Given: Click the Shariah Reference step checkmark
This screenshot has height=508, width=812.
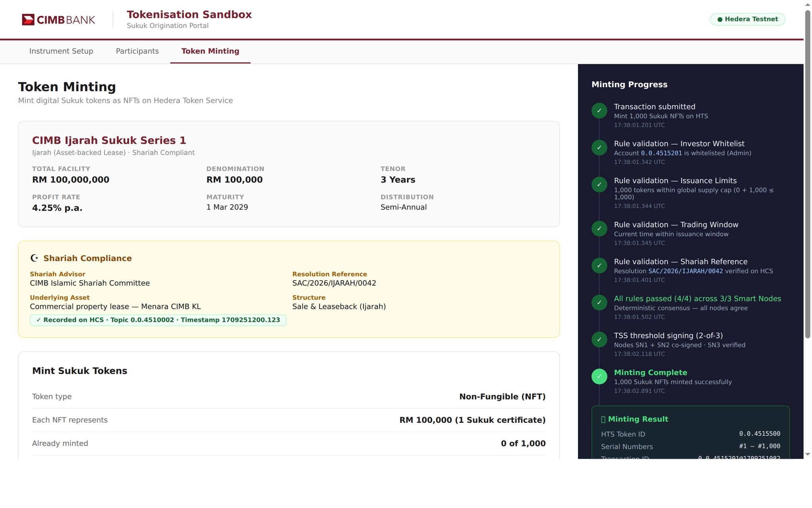Looking at the screenshot, I should click(599, 266).
